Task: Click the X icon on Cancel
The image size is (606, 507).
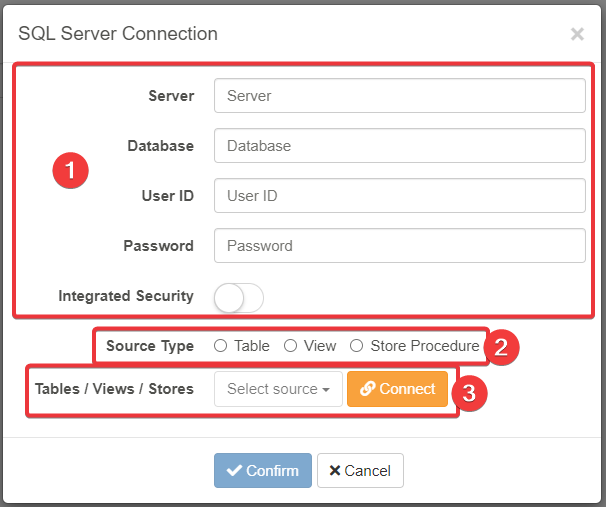Action: 335,471
